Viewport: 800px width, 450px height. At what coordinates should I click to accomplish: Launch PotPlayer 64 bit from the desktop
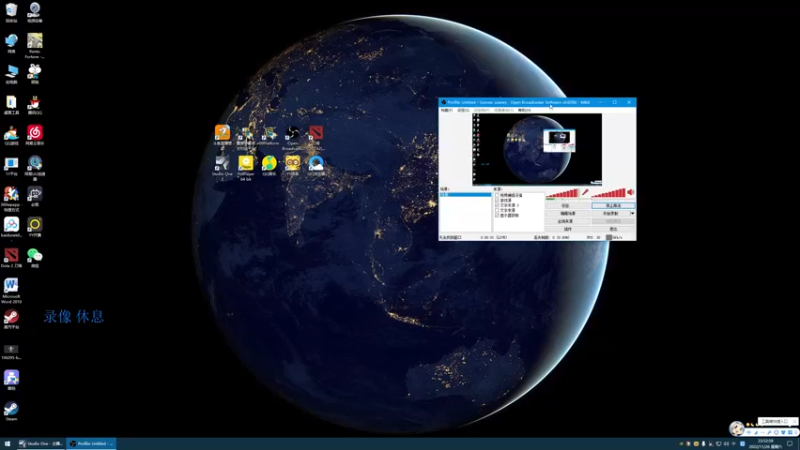[x=245, y=168]
